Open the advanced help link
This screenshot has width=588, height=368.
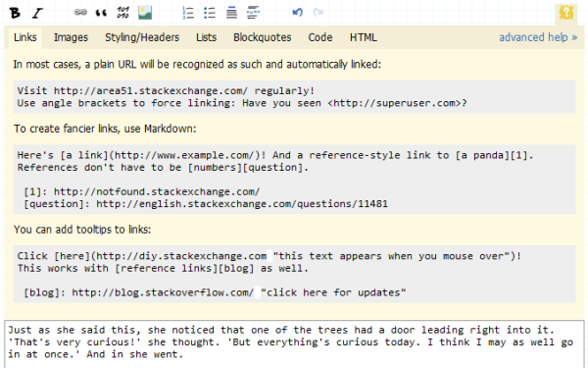(538, 37)
